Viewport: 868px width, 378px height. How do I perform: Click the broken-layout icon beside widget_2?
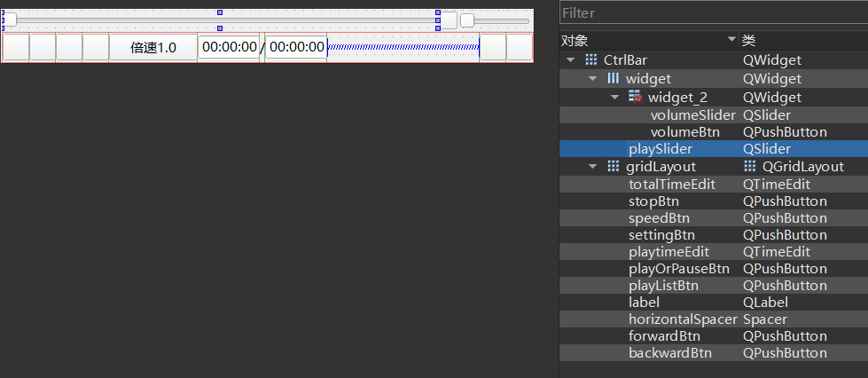pos(635,97)
